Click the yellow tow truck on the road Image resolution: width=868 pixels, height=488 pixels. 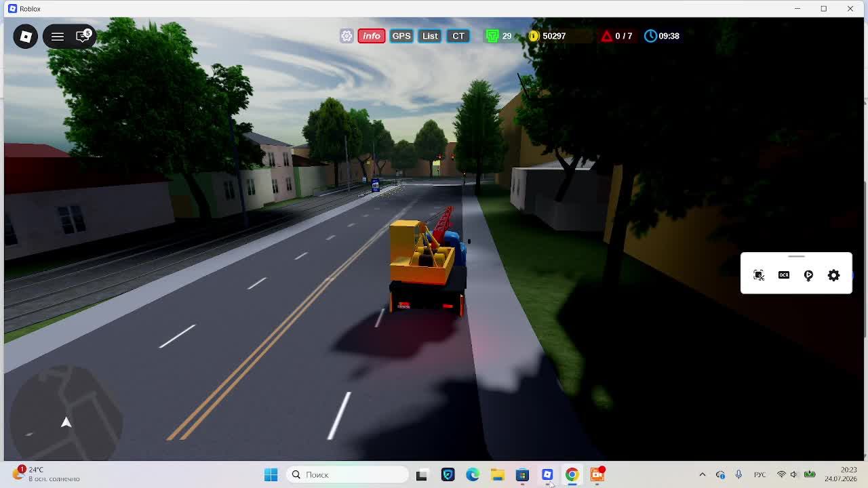coord(427,261)
